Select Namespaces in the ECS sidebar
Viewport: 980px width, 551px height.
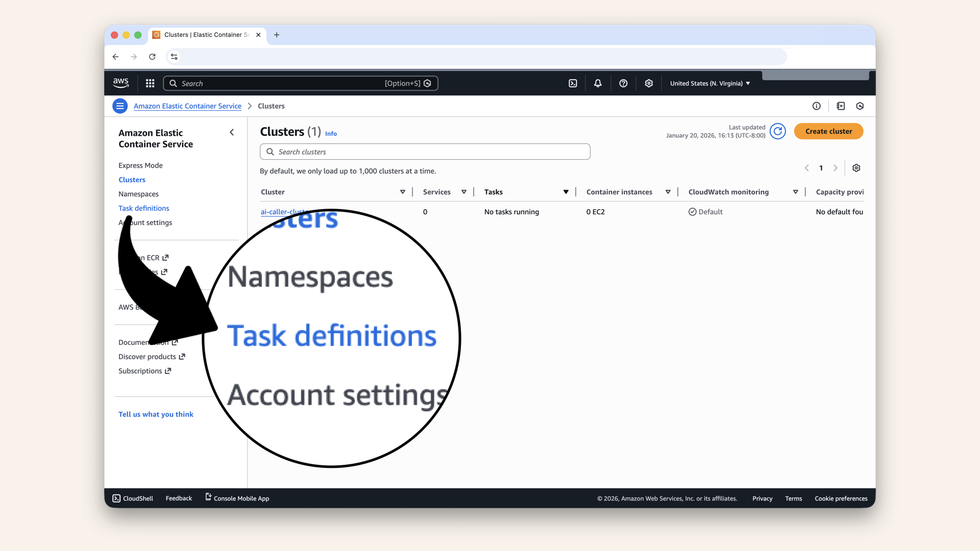pos(138,194)
